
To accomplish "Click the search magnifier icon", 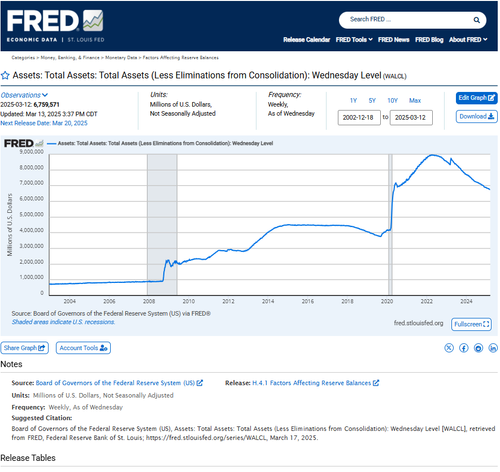I will coord(477,20).
